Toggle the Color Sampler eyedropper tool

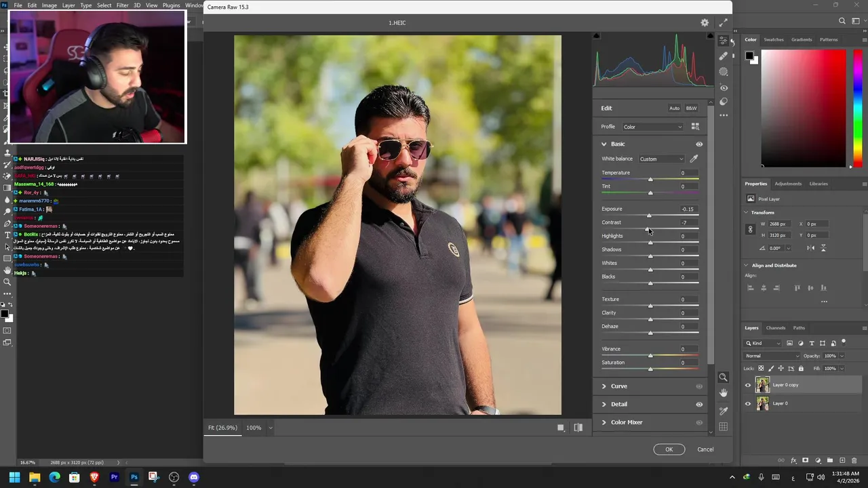point(723,411)
